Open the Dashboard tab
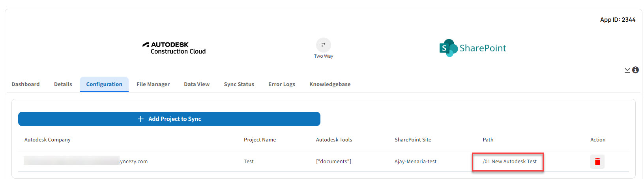This screenshot has width=644, height=179. pyautogui.click(x=26, y=84)
